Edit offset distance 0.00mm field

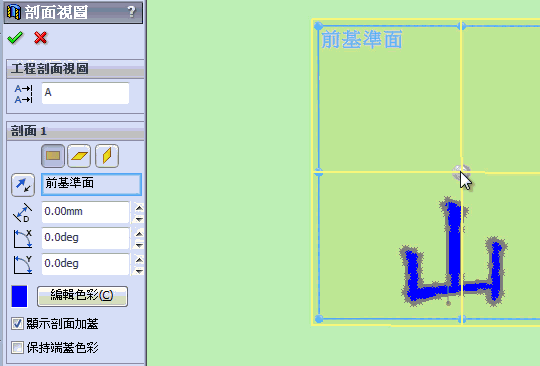click(85, 212)
